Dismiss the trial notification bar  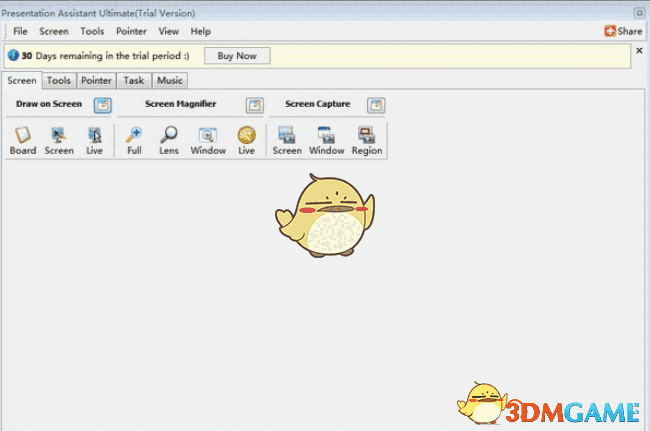639,51
